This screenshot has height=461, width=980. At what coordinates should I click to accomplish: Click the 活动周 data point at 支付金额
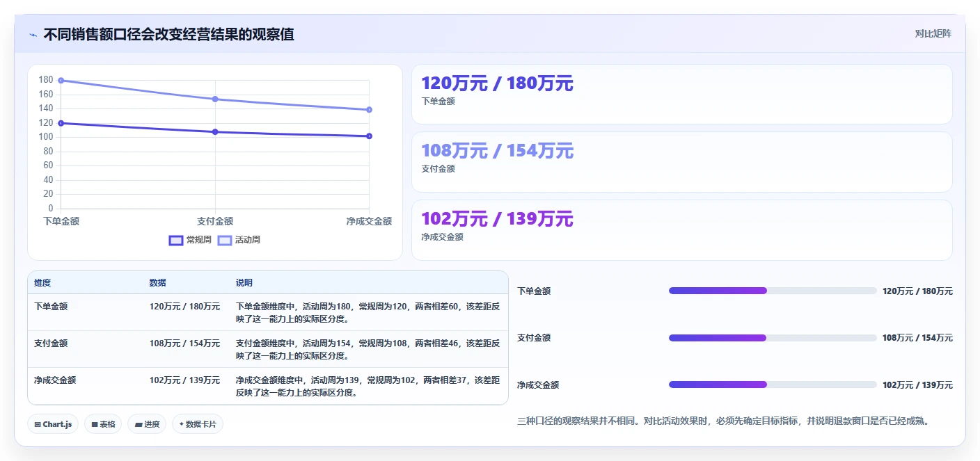pyautogui.click(x=215, y=99)
